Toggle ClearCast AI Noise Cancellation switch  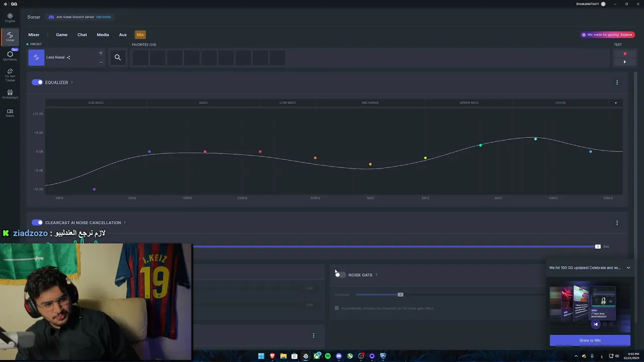(x=37, y=223)
